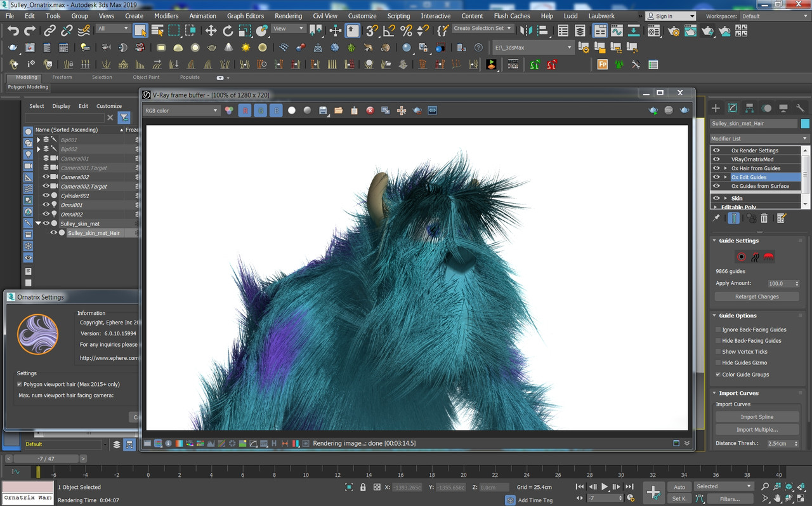Toggle the Angle Snap icon
This screenshot has width=812, height=506.
point(390,30)
